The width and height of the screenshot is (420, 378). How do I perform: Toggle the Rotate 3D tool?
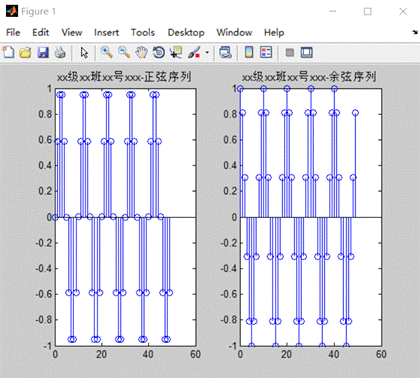(x=159, y=52)
